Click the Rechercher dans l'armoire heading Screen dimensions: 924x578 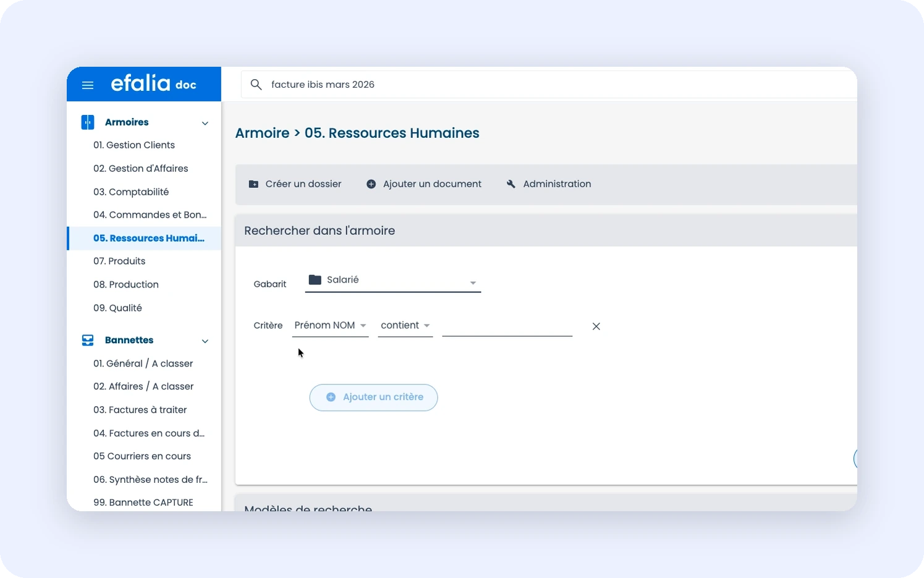pyautogui.click(x=320, y=231)
